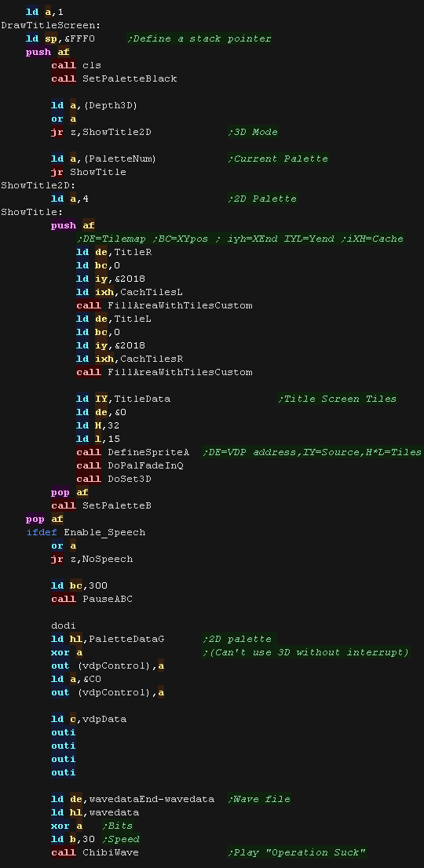The image size is (424, 868).
Task: Click the comment ';Define a stack pointer'
Action: tap(199, 38)
